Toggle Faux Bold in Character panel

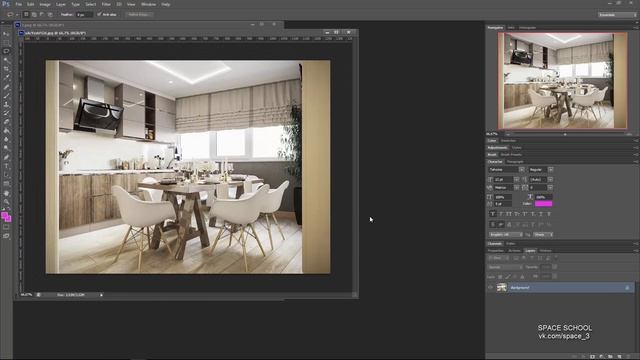click(493, 213)
